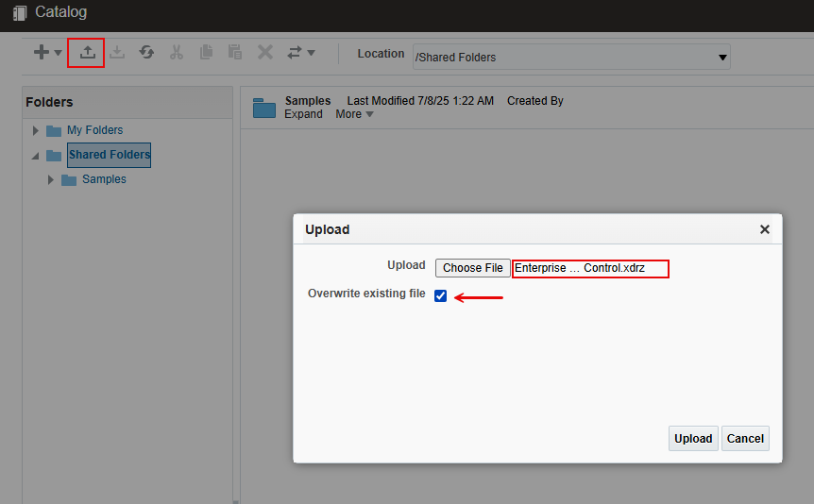Select Samples folder in the Folders tree

pos(104,179)
